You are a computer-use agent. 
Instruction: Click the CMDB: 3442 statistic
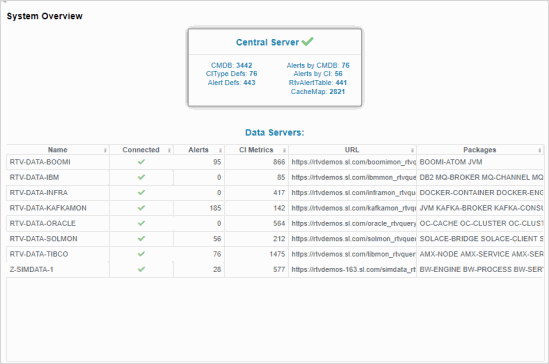click(231, 65)
